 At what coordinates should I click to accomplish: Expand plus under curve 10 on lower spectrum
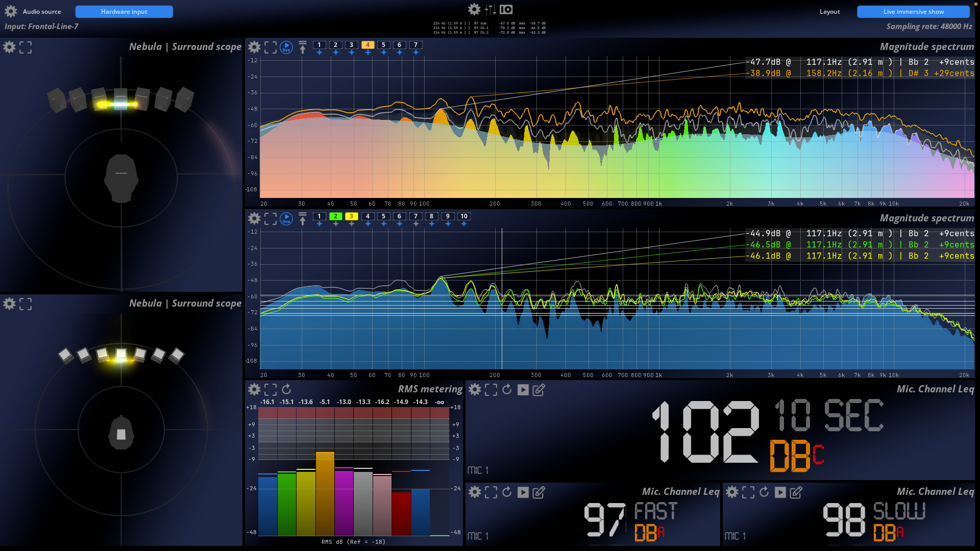[463, 224]
